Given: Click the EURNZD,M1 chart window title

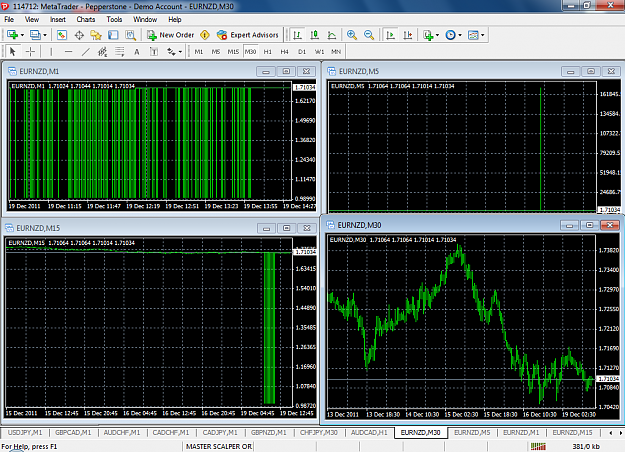Looking at the screenshot, I should point(39,71).
